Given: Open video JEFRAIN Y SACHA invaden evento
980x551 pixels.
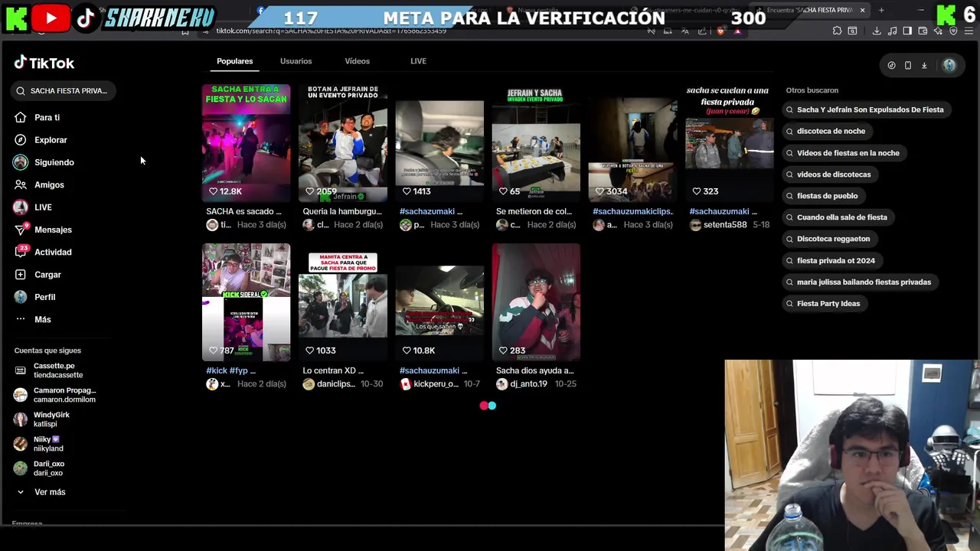Looking at the screenshot, I should [536, 143].
